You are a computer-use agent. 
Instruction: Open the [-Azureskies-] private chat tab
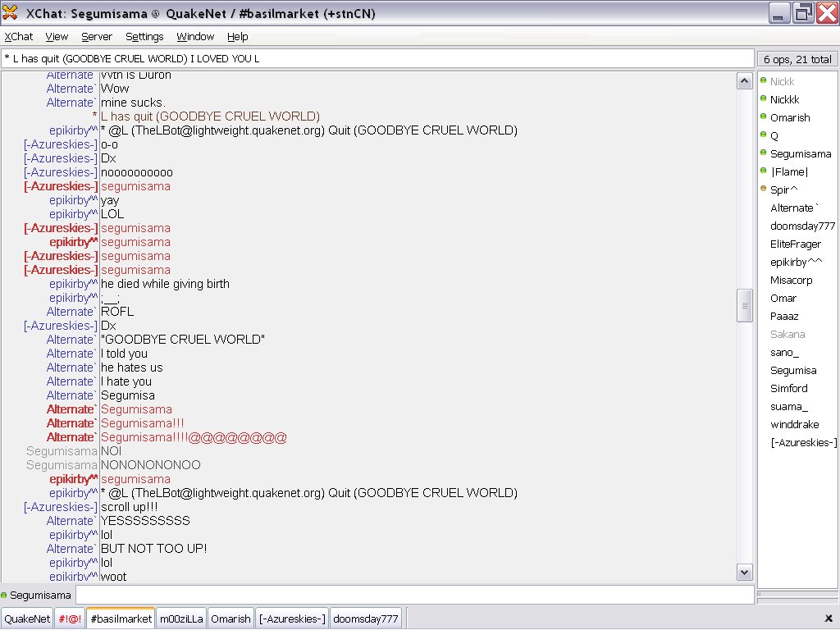[292, 619]
